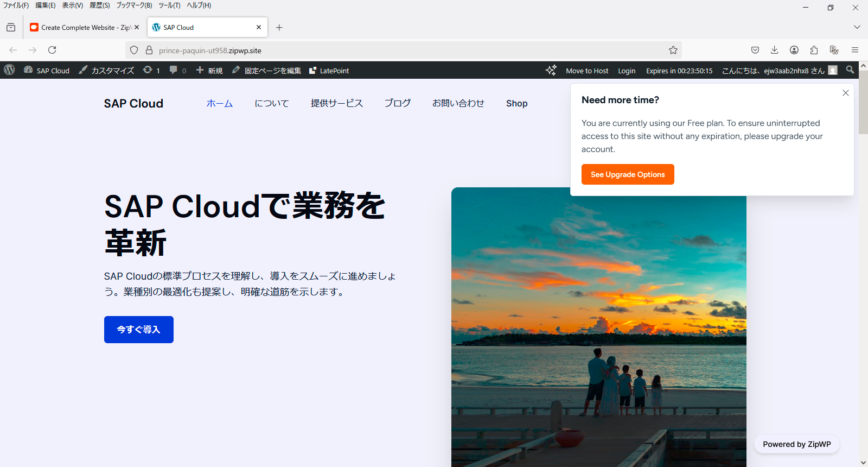Click the tracking protection shield icon
The image size is (868, 467).
tap(134, 50)
